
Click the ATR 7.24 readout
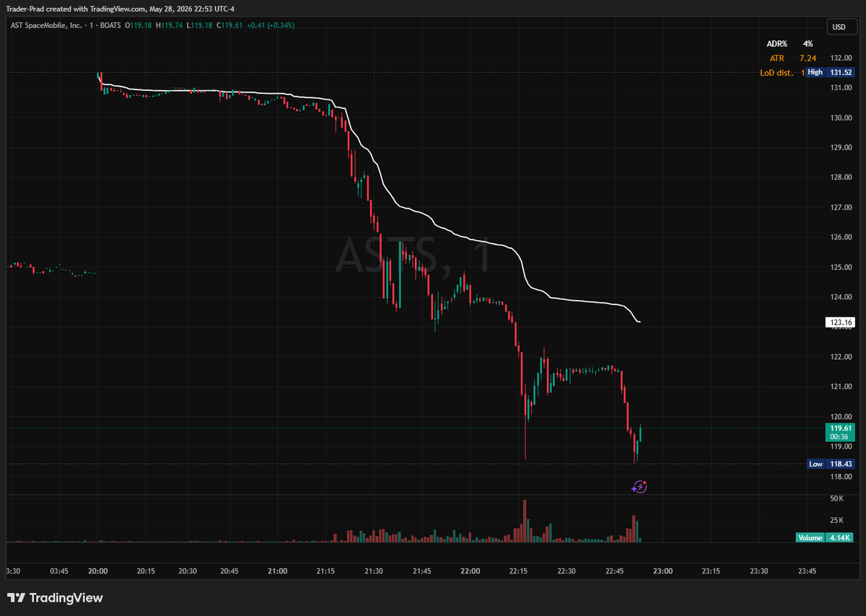pyautogui.click(x=793, y=58)
